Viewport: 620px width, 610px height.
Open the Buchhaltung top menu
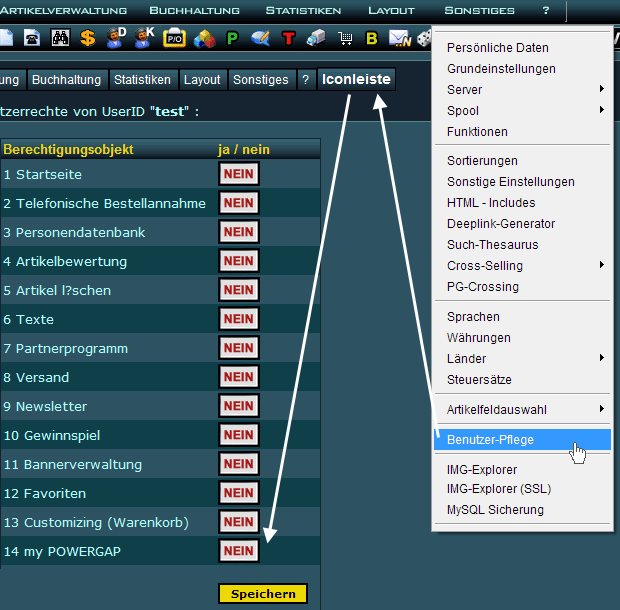pos(194,11)
